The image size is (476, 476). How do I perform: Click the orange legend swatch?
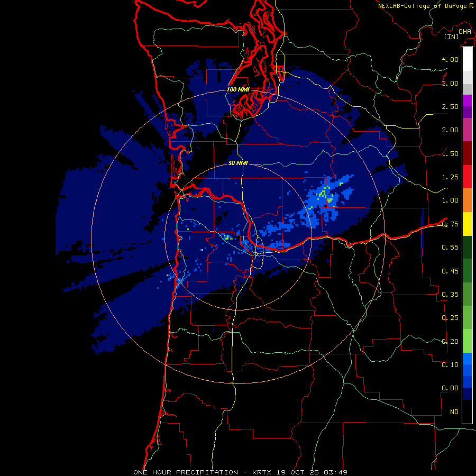click(x=467, y=200)
